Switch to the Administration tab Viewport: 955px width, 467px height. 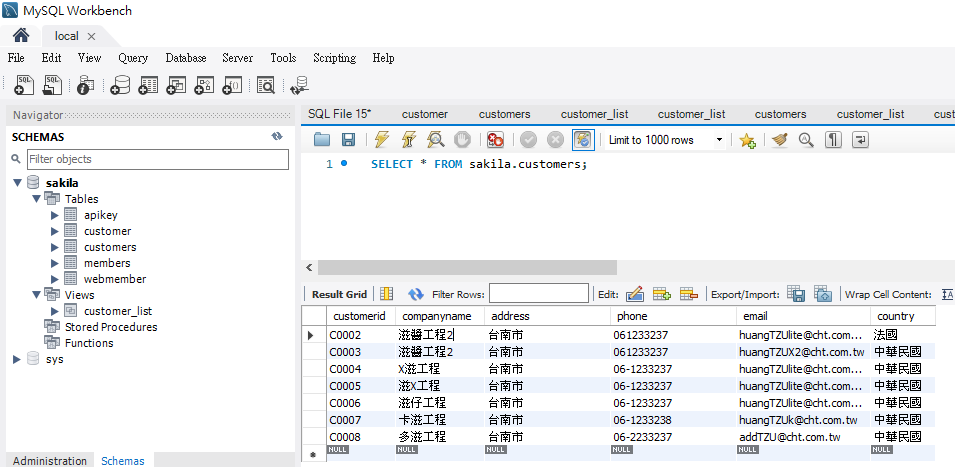(50, 460)
